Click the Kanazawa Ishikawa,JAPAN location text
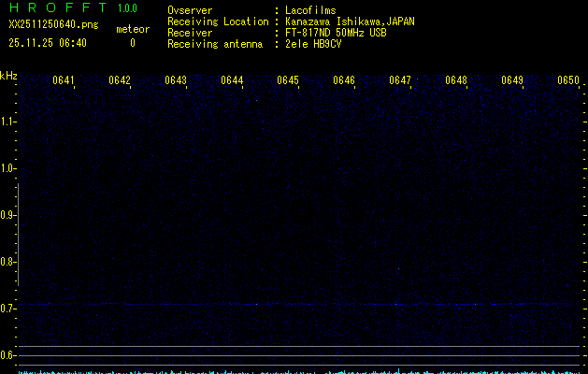 [x=351, y=22]
